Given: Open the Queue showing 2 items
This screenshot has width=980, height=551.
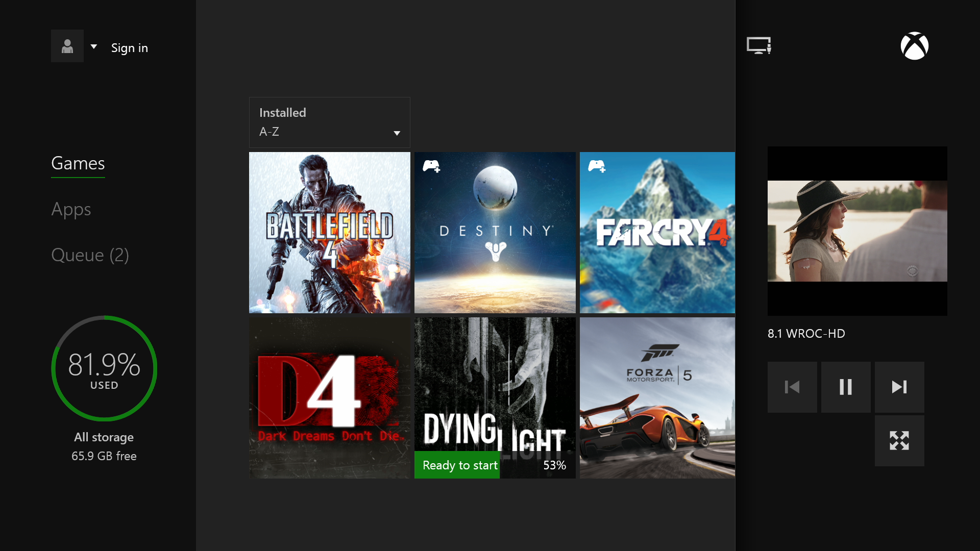Looking at the screenshot, I should tap(90, 255).
